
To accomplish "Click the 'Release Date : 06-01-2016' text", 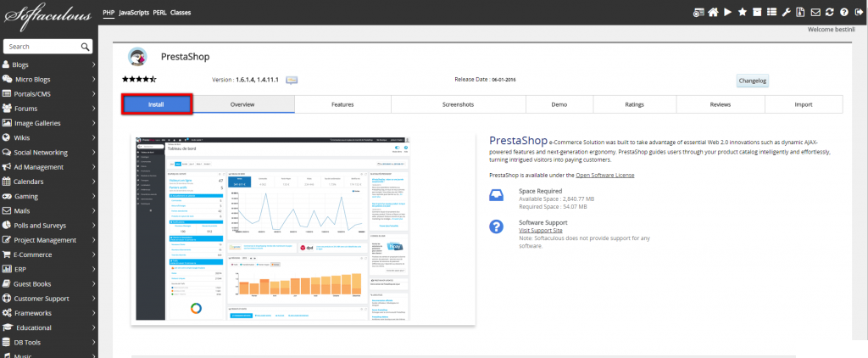I will (486, 80).
